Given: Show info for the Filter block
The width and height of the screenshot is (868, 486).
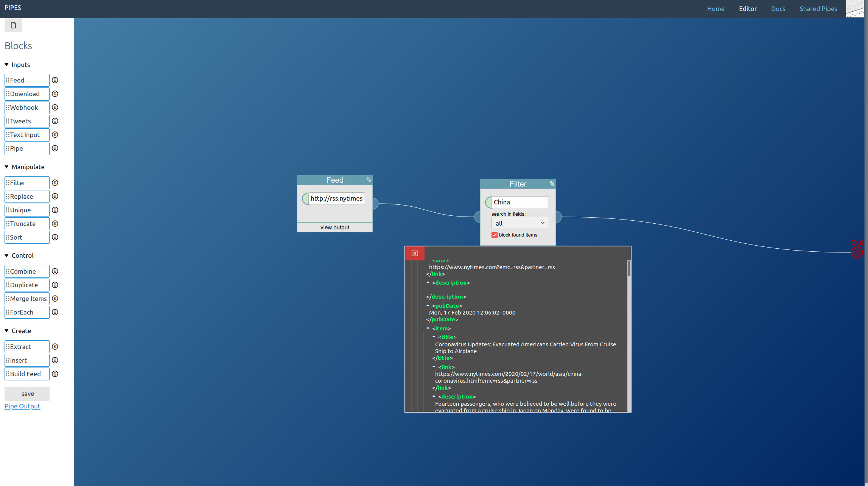Looking at the screenshot, I should click(55, 183).
